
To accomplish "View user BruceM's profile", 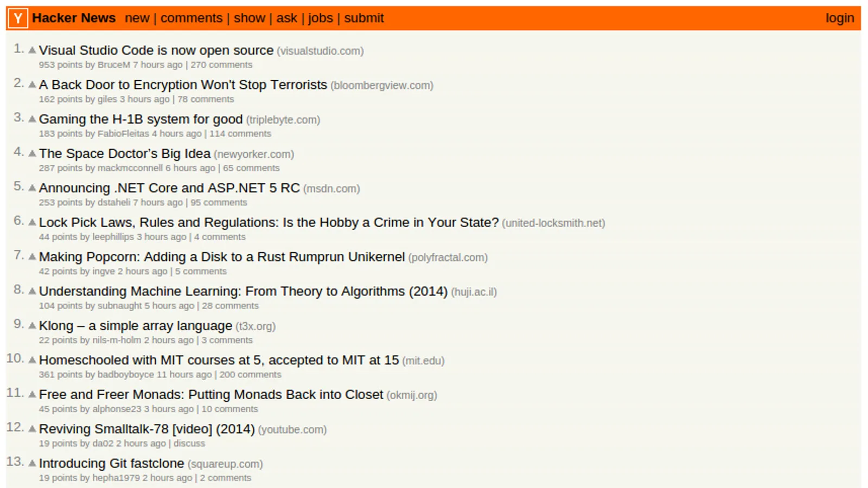I will (114, 65).
